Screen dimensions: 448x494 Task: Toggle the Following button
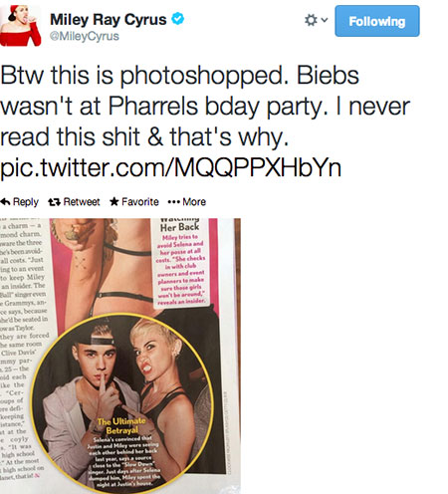click(x=377, y=21)
